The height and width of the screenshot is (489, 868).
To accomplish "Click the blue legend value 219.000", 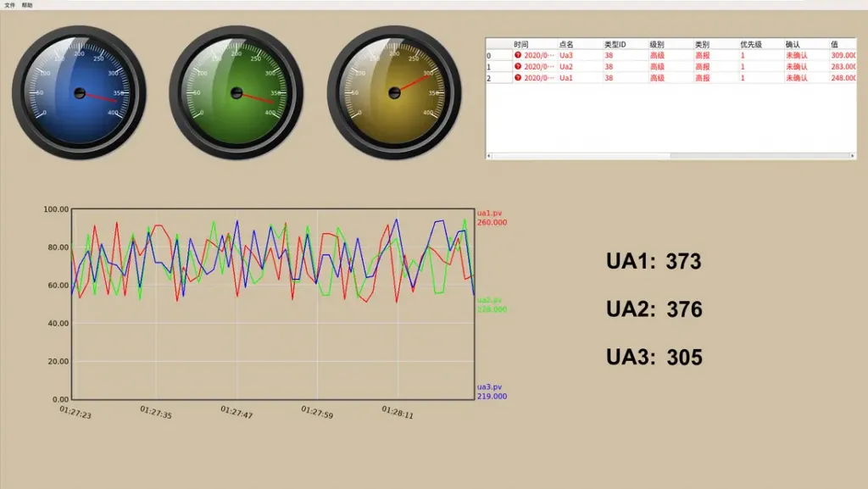I will [492, 396].
